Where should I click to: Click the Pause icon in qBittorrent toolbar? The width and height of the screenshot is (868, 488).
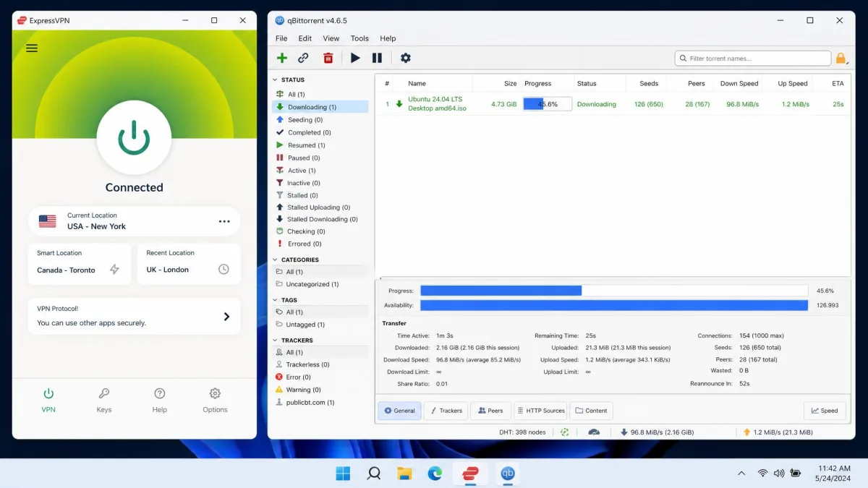click(377, 58)
